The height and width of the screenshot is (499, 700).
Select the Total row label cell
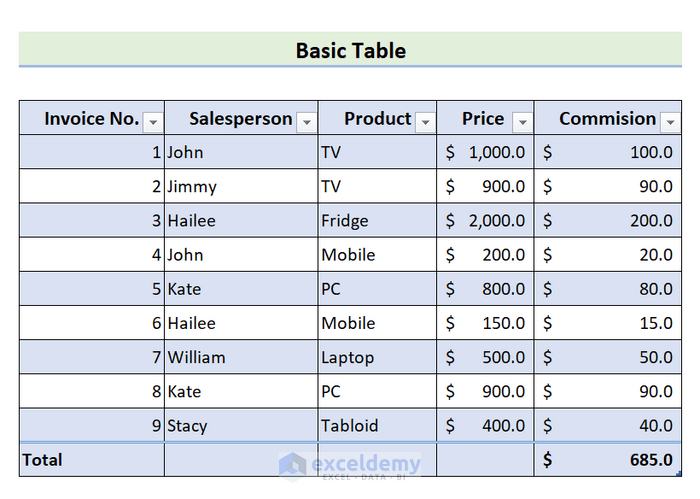point(91,460)
